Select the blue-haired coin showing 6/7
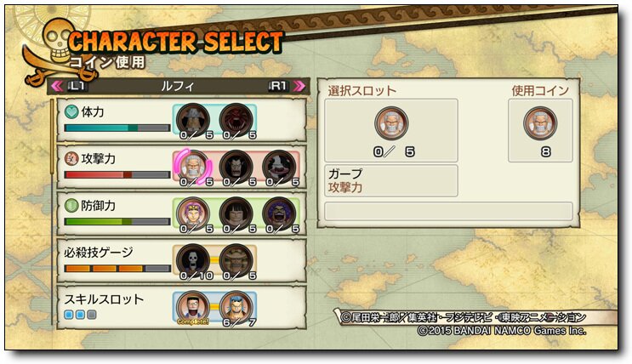Screen dimensions: 632x364 point(236,307)
